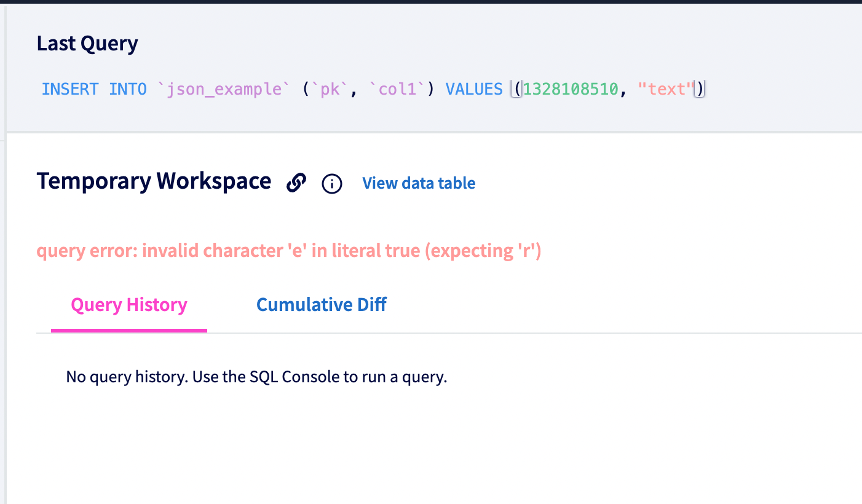Image resolution: width=862 pixels, height=504 pixels.
Task: Click the query error message text
Action: (289, 250)
